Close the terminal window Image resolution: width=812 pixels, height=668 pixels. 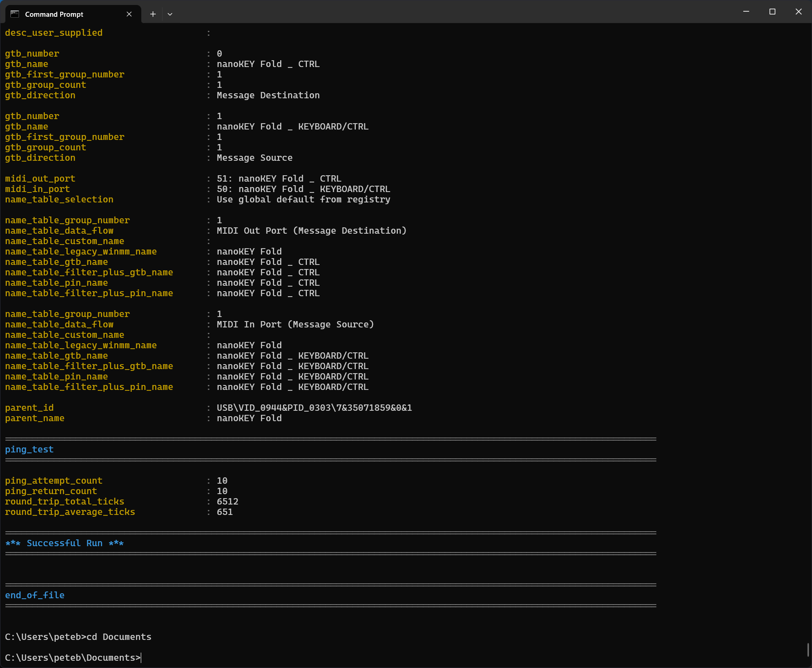[798, 12]
